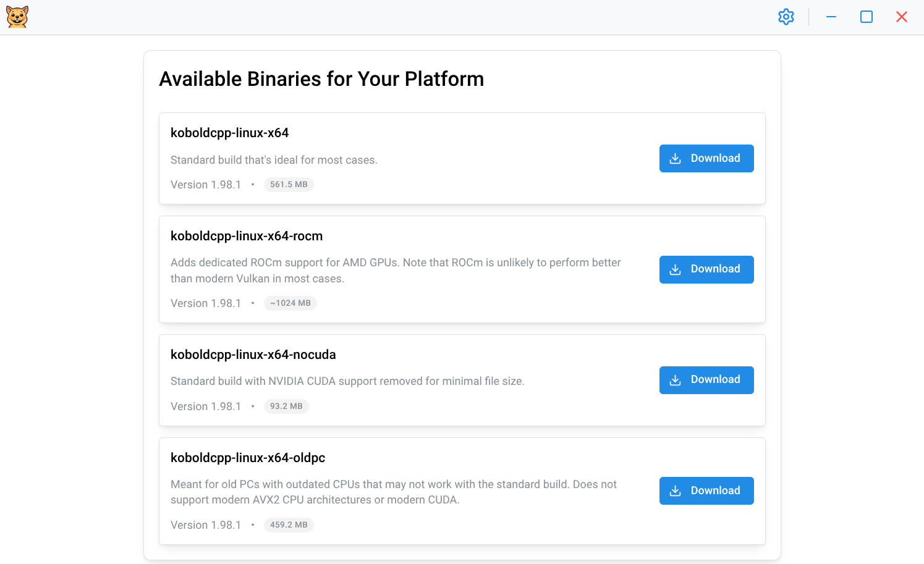The image size is (924, 564).
Task: Download the koboldcpp-linux-x64-oldpc binary
Action: click(706, 490)
